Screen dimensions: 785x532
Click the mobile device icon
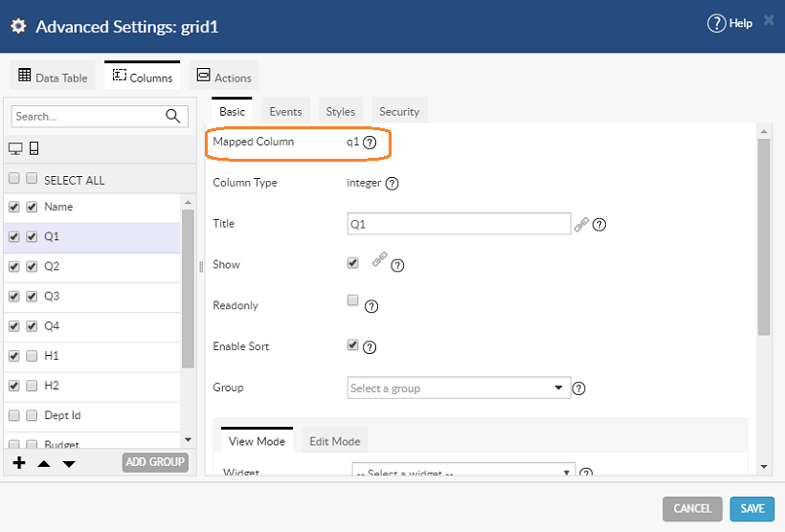coord(34,148)
